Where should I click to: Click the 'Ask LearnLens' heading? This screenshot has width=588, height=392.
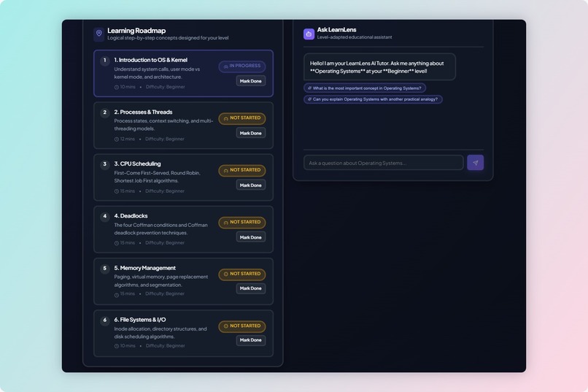click(337, 30)
